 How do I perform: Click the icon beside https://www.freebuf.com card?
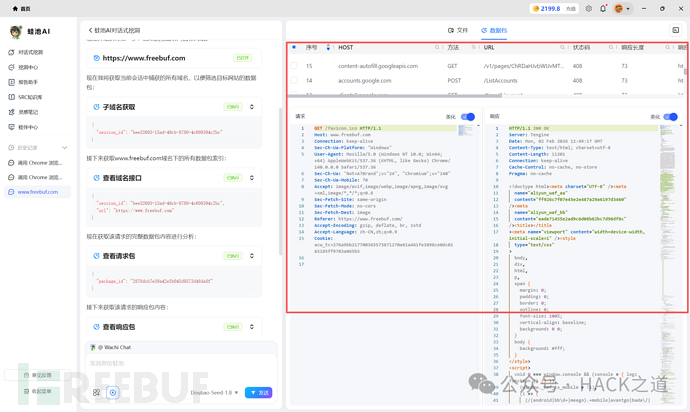coord(96,58)
